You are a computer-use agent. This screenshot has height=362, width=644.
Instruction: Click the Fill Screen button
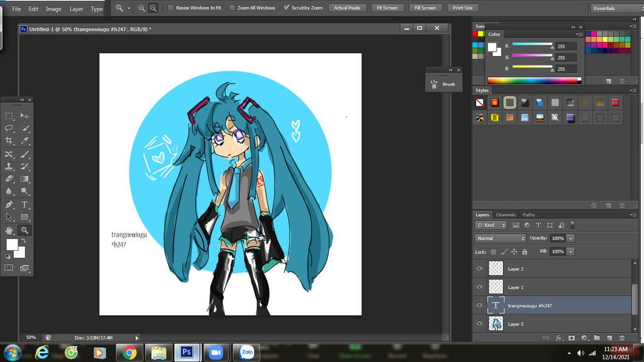425,8
